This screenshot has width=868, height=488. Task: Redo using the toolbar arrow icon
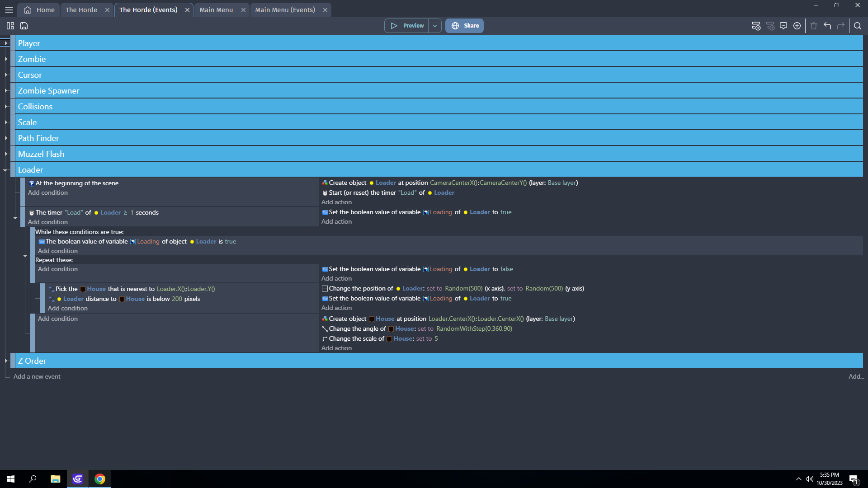point(841,26)
